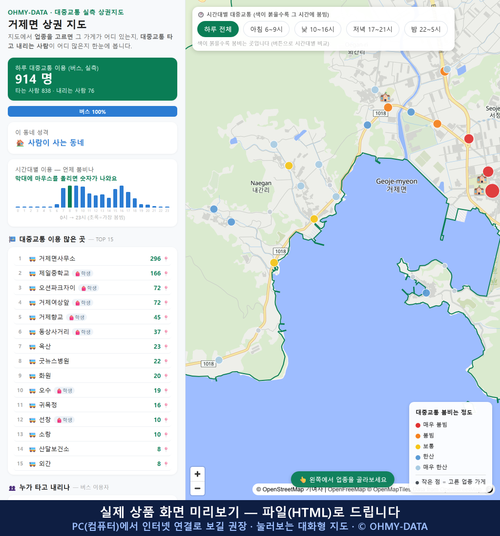The height and width of the screenshot is (536, 500).
Task: Click the orange marker beside the top 1018 sign
Action: tap(388, 107)
